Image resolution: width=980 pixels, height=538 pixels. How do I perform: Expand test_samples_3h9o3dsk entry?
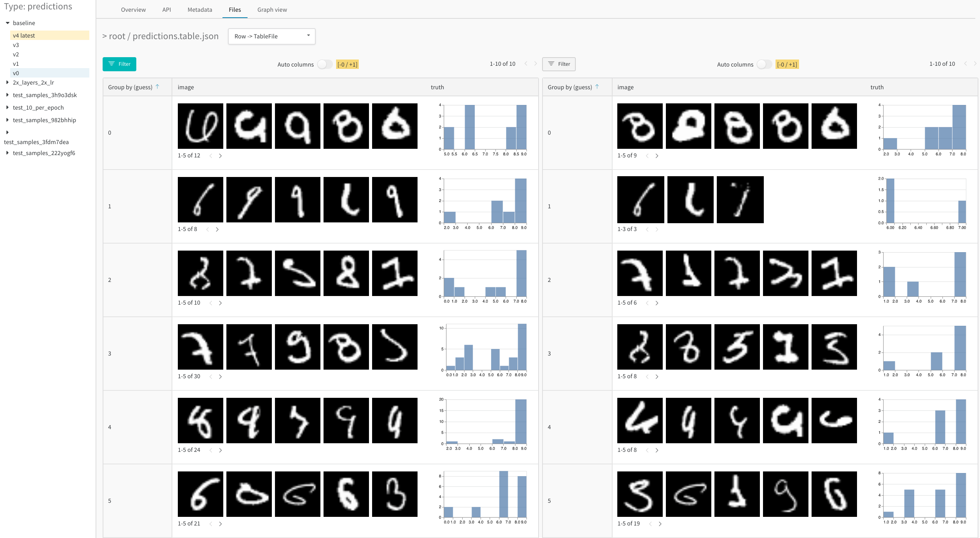tap(7, 95)
